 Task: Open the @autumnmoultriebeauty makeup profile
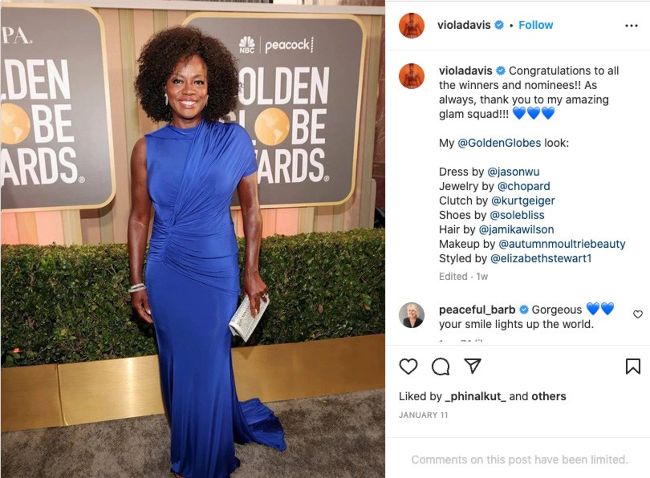562,244
